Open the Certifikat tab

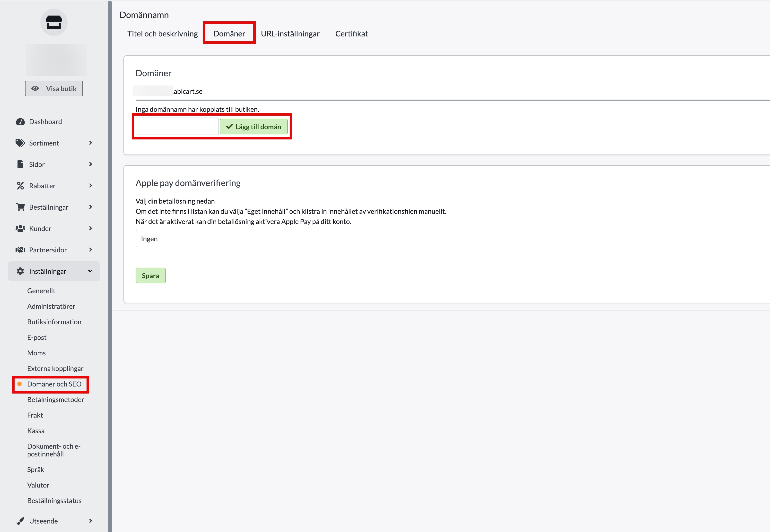351,34
